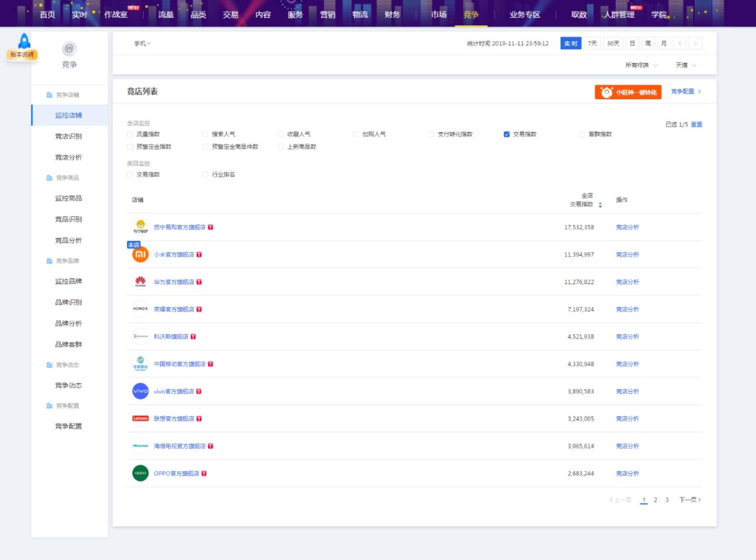Viewport: 756px width, 560px height.
Task: Click the 华为 store logo
Action: pos(140,282)
